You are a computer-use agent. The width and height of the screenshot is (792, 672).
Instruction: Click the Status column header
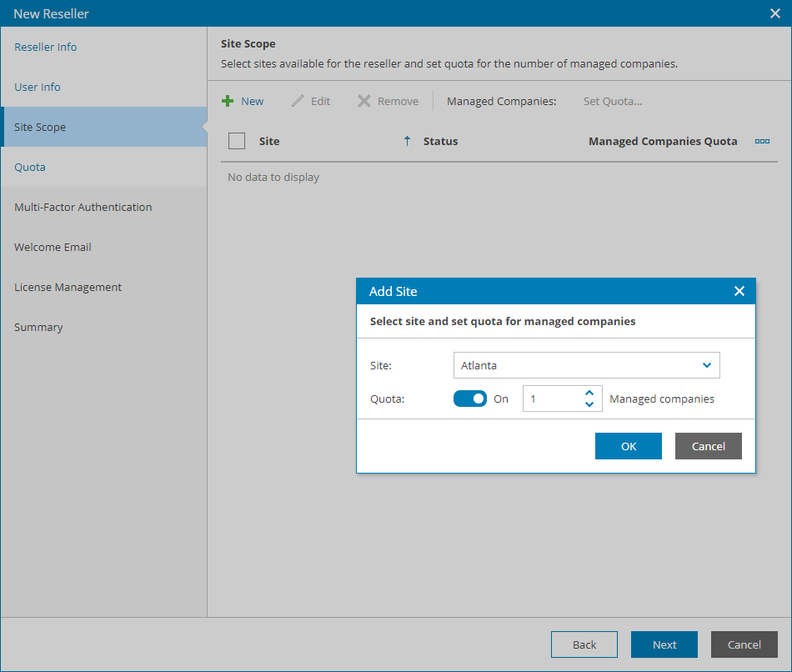[440, 142]
